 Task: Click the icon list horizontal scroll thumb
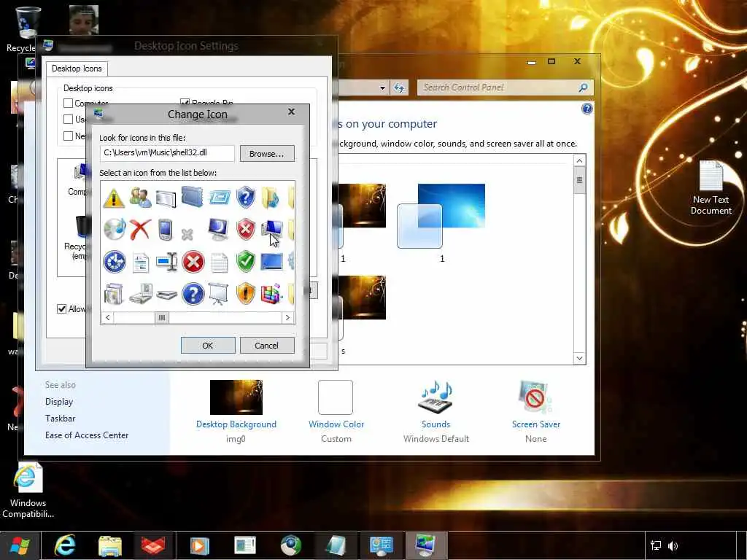(x=162, y=318)
